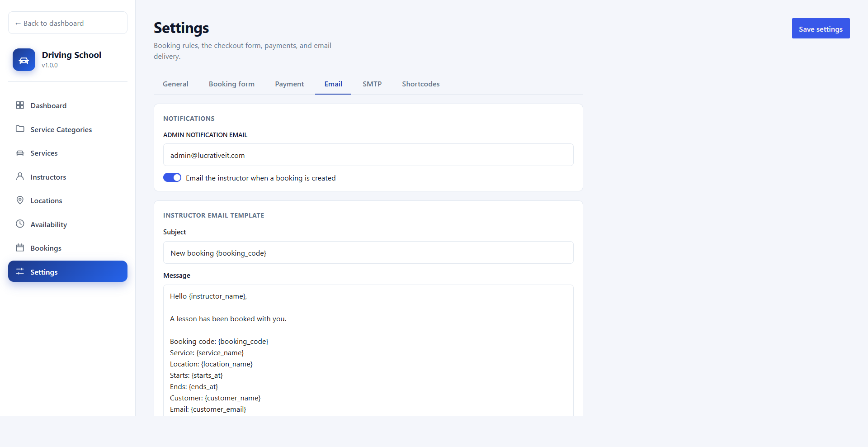
Task: Click the Driving School title text
Action: pyautogui.click(x=71, y=55)
